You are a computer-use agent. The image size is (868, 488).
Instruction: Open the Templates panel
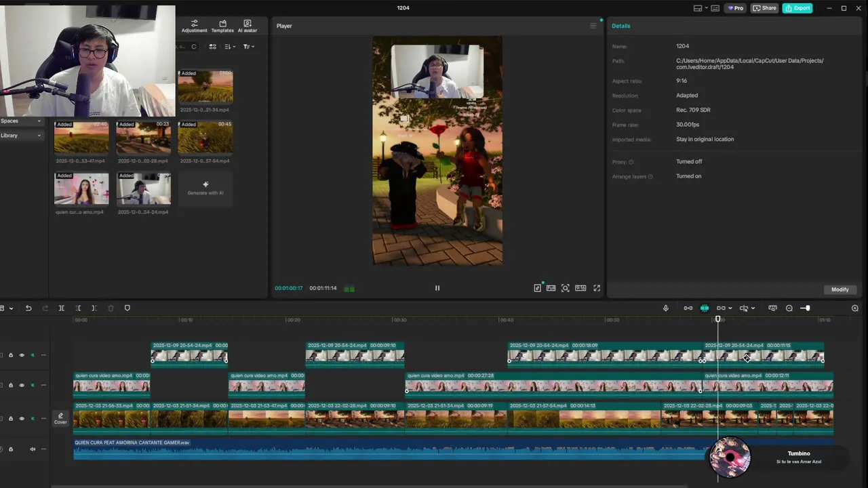[222, 26]
